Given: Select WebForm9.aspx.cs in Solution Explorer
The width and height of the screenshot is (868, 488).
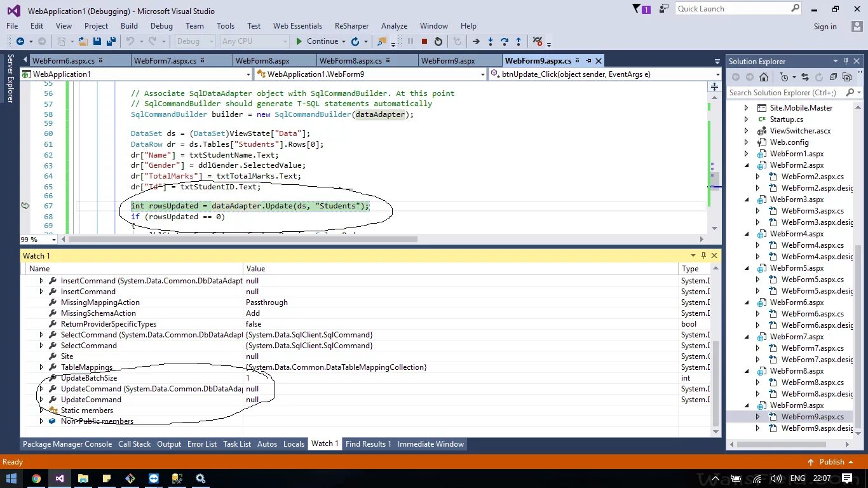Looking at the screenshot, I should point(812,417).
